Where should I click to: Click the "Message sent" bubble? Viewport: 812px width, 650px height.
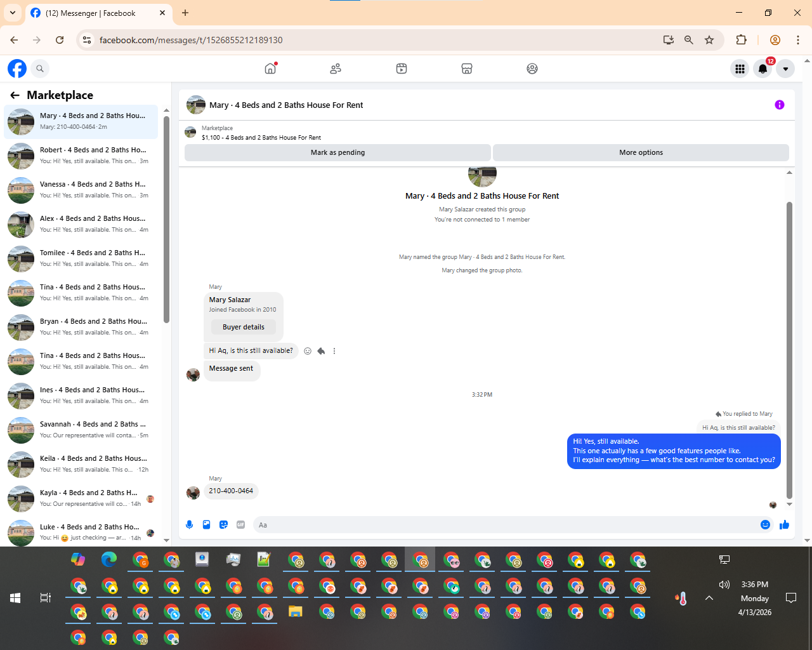232,371
